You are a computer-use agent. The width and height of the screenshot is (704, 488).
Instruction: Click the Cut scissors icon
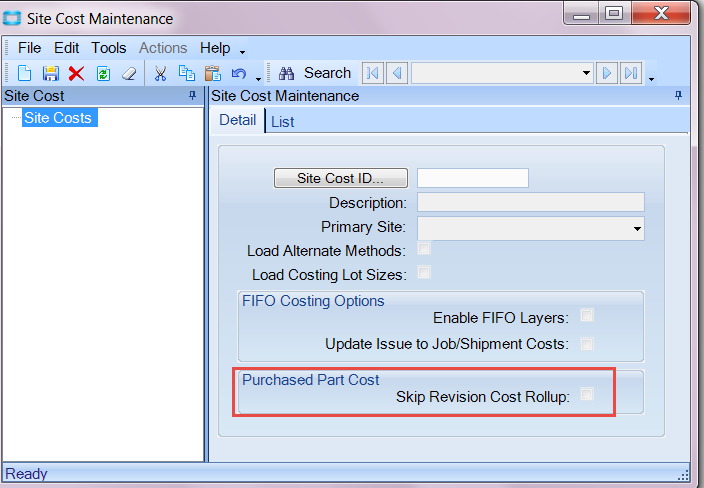pyautogui.click(x=160, y=73)
